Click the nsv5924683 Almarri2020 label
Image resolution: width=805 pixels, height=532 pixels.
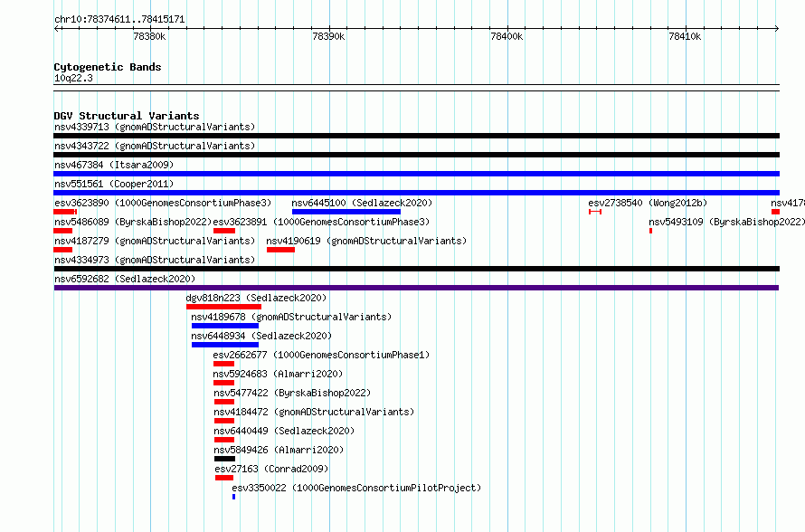click(278, 374)
